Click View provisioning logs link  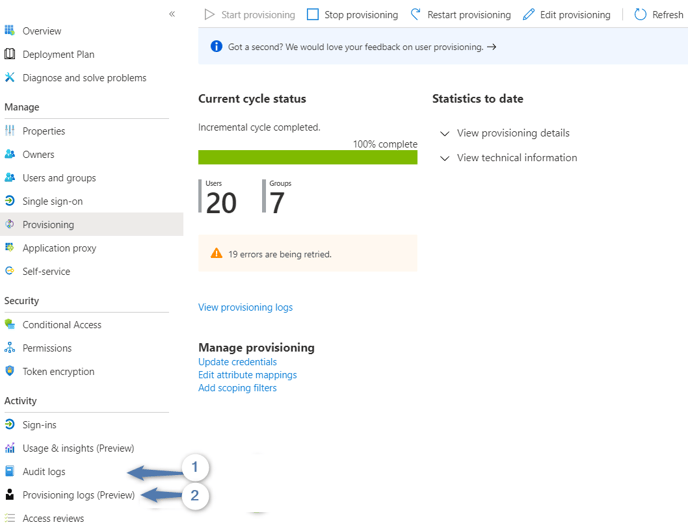(245, 307)
